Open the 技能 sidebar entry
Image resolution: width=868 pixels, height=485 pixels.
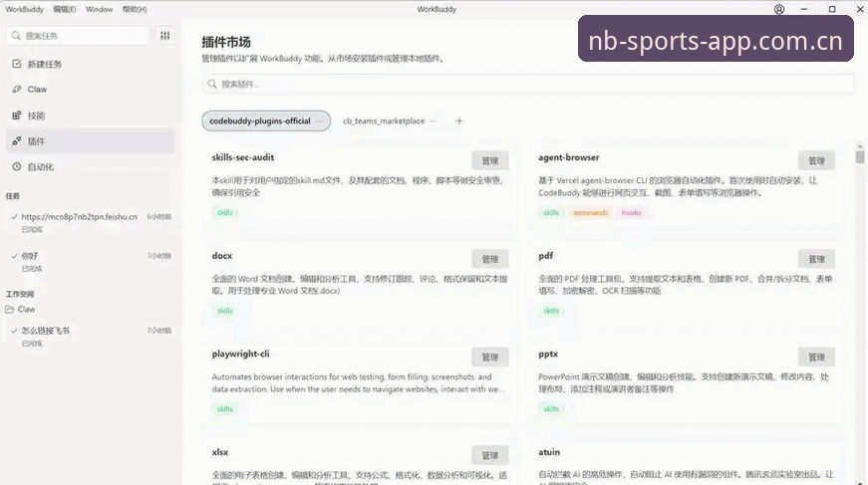(x=91, y=116)
